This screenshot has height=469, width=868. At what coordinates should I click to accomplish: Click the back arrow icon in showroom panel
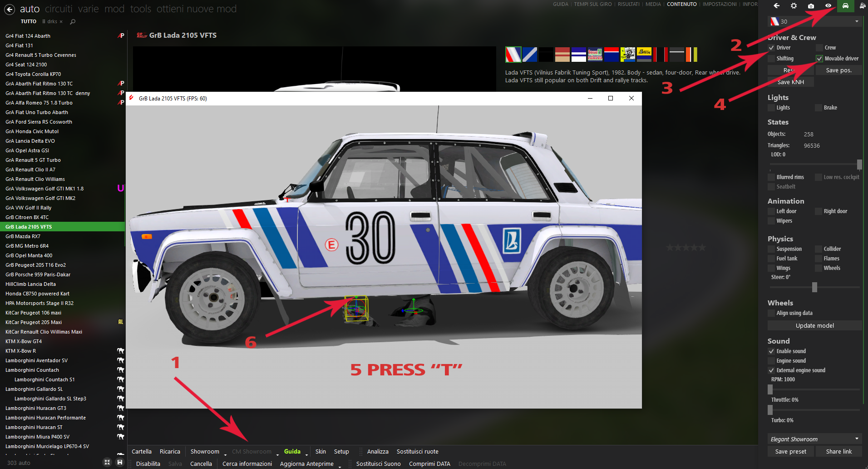coord(776,6)
